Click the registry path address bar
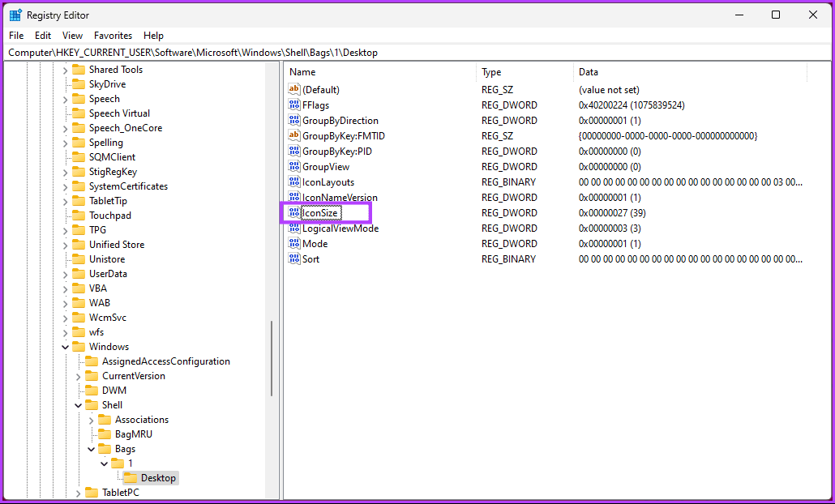Image resolution: width=835 pixels, height=504 pixels. click(x=417, y=53)
